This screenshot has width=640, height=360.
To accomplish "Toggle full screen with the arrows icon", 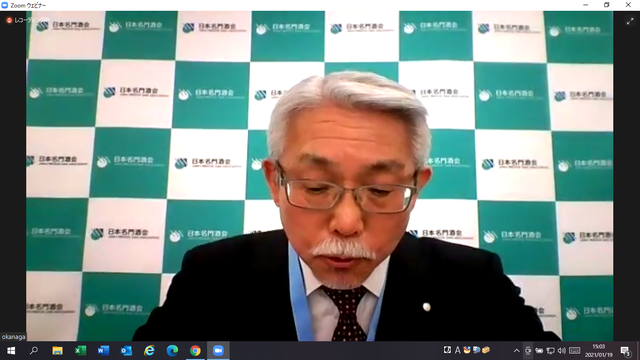I will point(630,22).
